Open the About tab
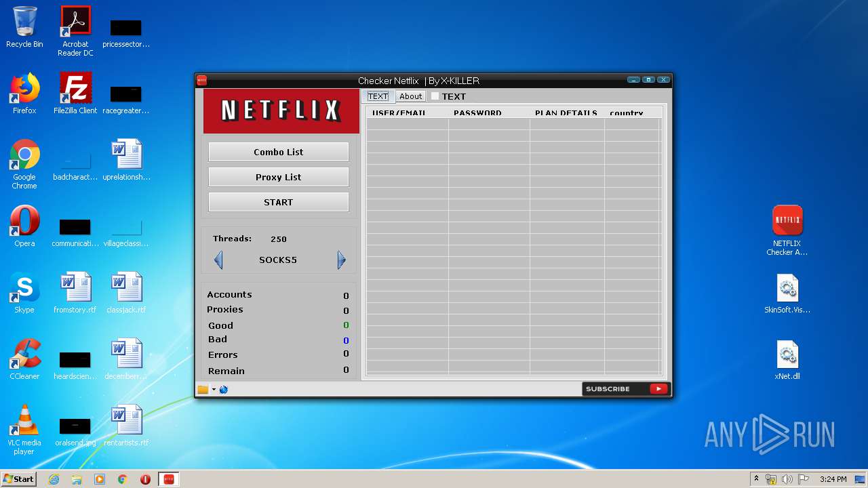 pyautogui.click(x=410, y=96)
